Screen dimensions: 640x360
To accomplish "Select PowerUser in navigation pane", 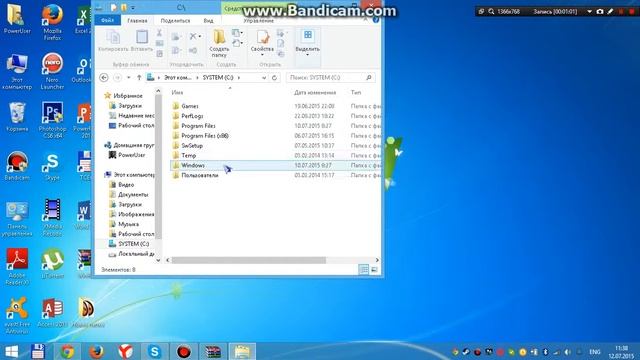I will point(131,155).
